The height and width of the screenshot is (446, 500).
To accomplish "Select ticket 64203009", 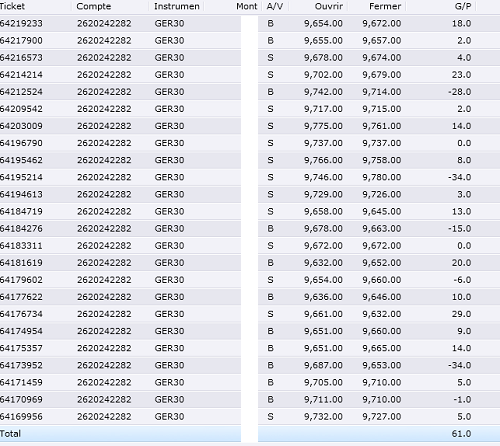I will pyautogui.click(x=21, y=126).
